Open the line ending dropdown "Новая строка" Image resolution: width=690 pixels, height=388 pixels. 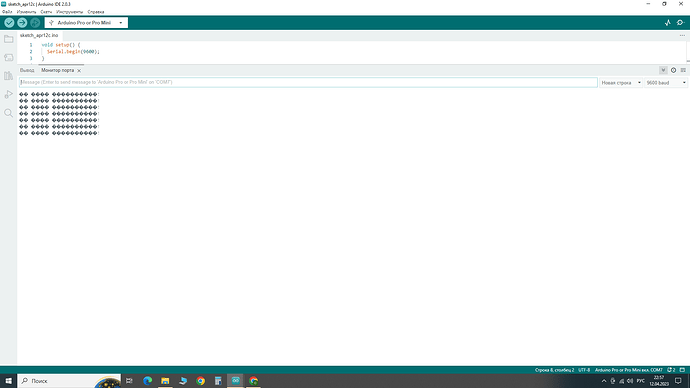tap(621, 83)
